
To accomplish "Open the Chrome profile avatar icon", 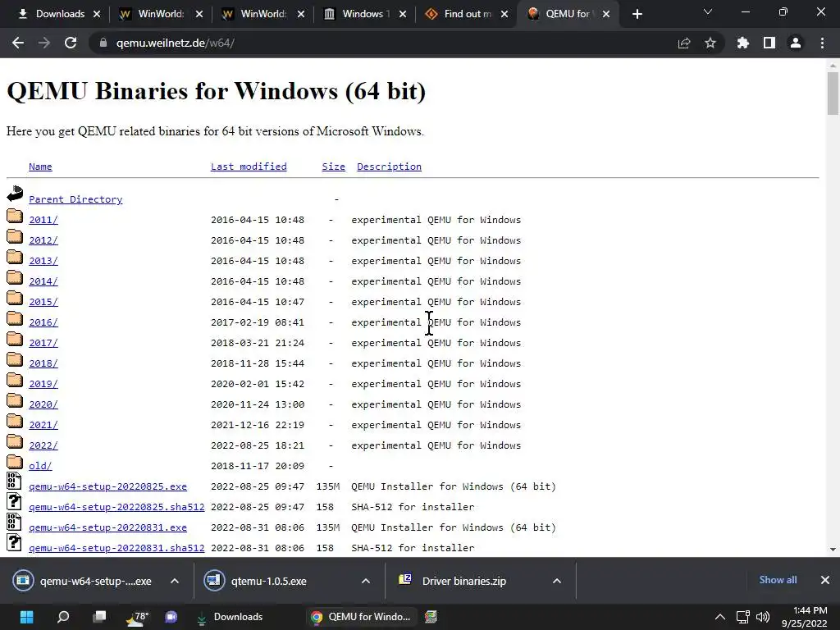I will point(796,43).
